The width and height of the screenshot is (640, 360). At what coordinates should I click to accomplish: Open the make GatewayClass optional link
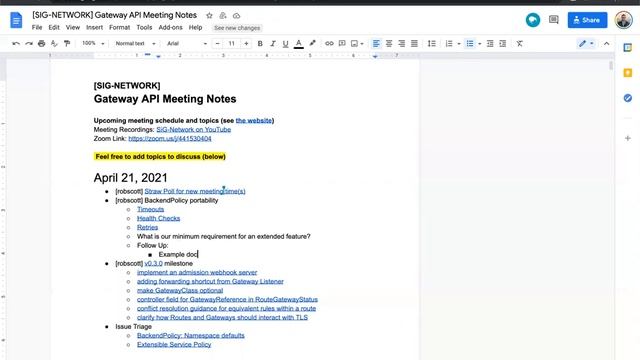(180, 291)
